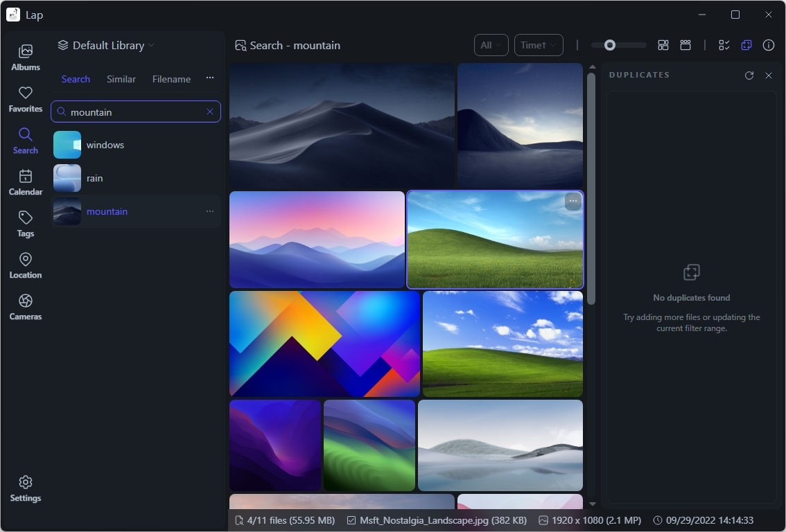Select the purple abstract waves thumbnail
The height and width of the screenshot is (532, 786).
coord(275,445)
